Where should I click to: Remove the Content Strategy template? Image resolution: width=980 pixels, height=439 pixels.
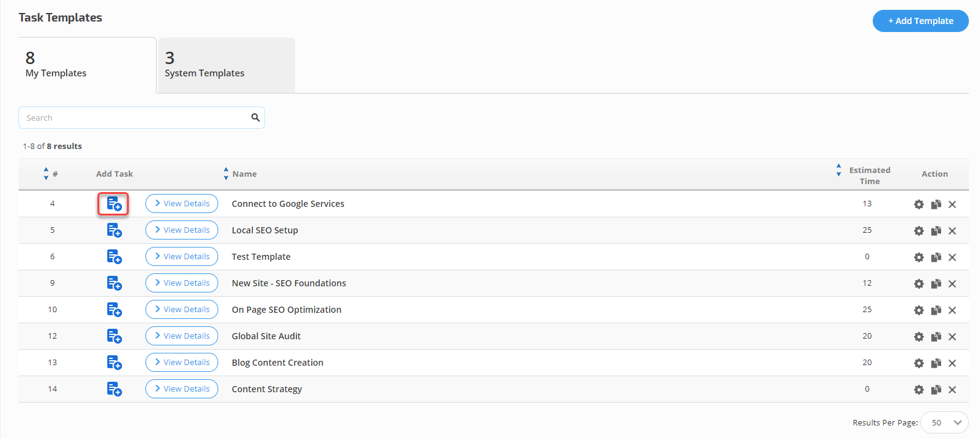952,390
